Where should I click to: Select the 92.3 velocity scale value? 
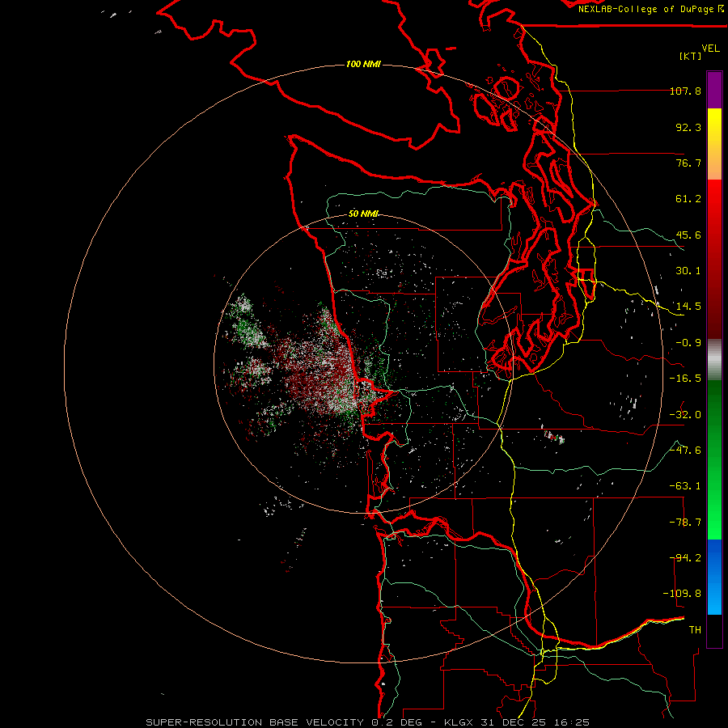pyautogui.click(x=688, y=127)
